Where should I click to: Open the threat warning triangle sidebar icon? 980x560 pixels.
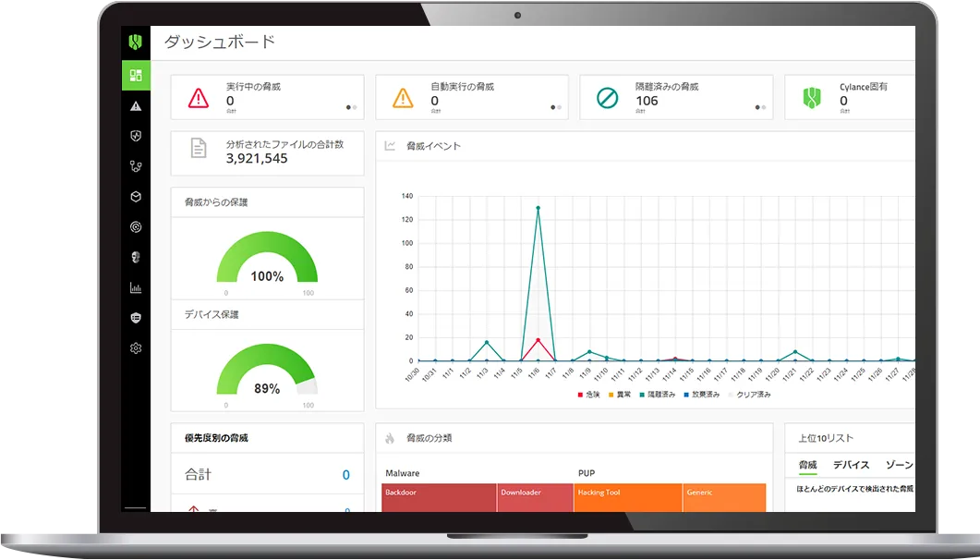(136, 106)
